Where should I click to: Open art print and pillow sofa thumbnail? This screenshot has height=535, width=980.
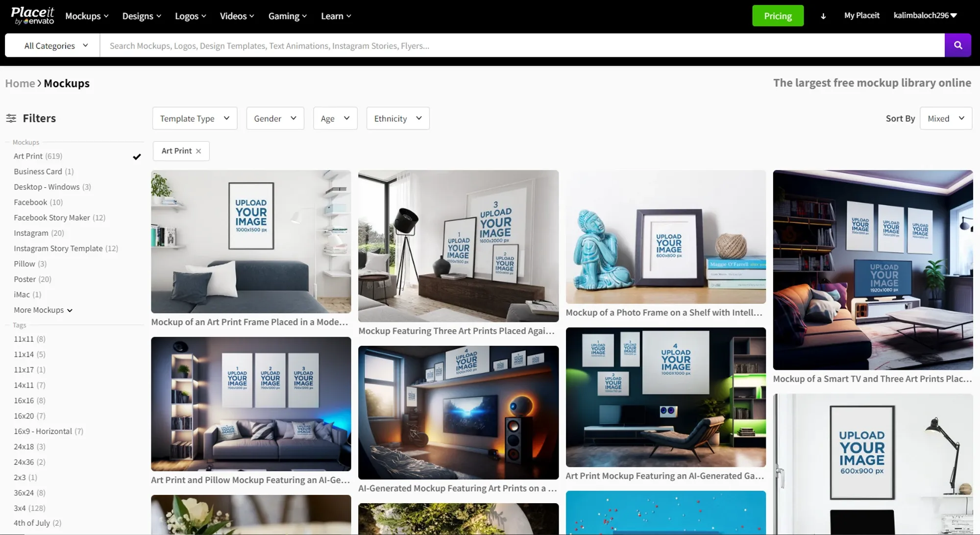251,404
